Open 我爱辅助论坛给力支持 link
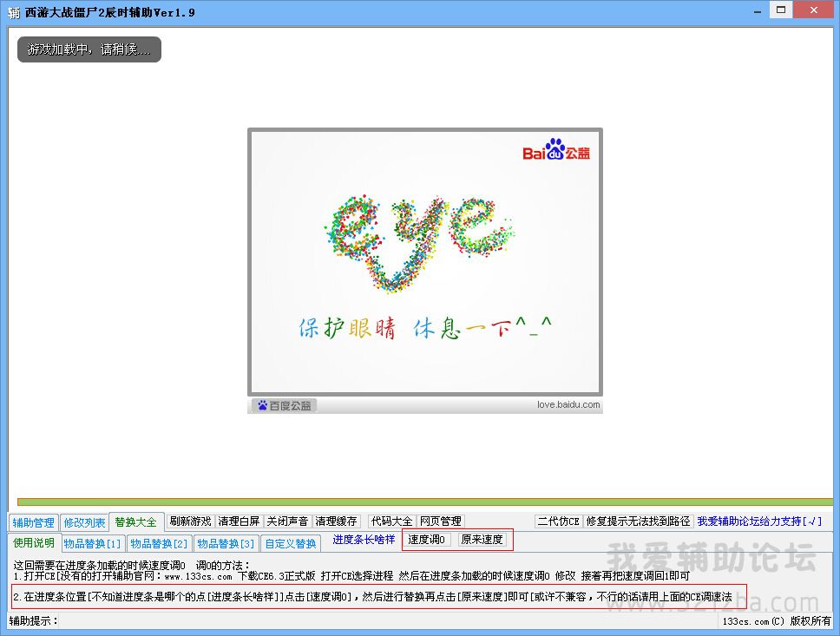The width and height of the screenshot is (840, 636). pyautogui.click(x=759, y=521)
